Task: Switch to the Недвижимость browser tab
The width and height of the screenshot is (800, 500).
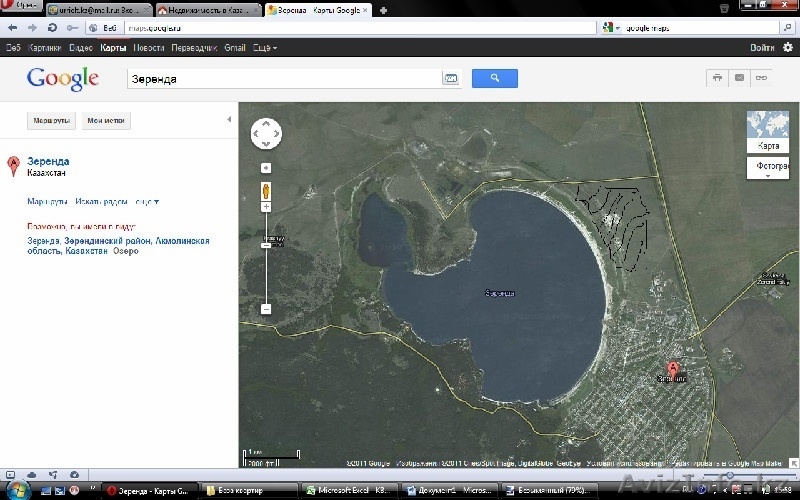Action: coord(212,9)
